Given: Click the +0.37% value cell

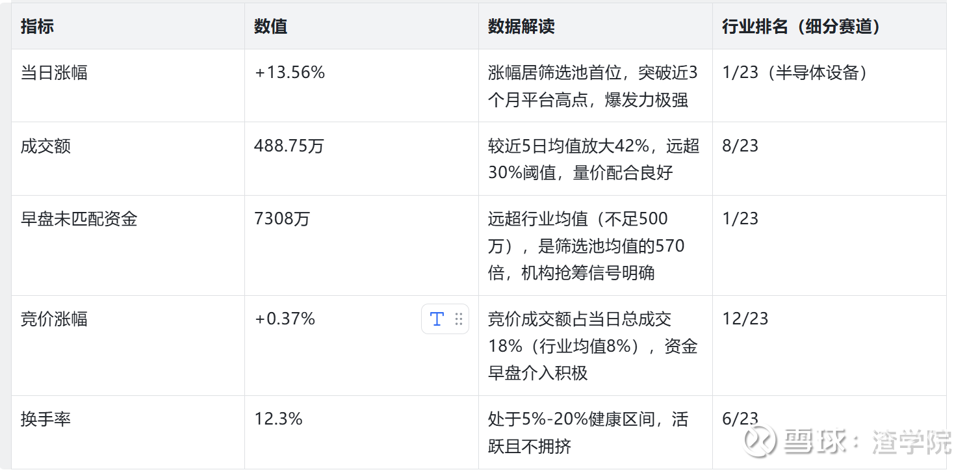Looking at the screenshot, I should click(285, 319).
